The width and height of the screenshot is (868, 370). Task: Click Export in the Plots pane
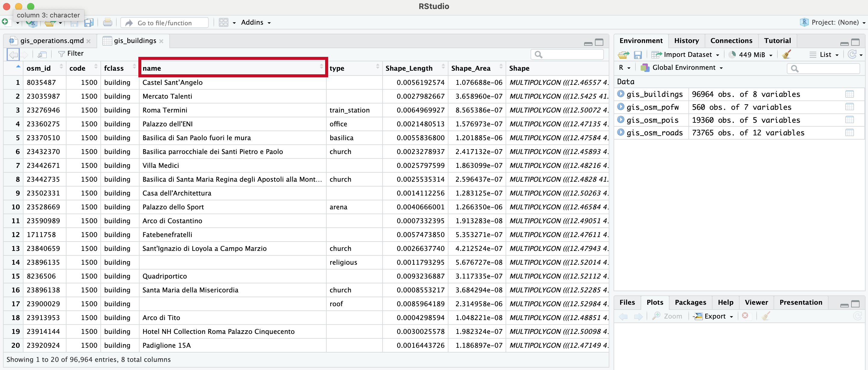pos(714,316)
